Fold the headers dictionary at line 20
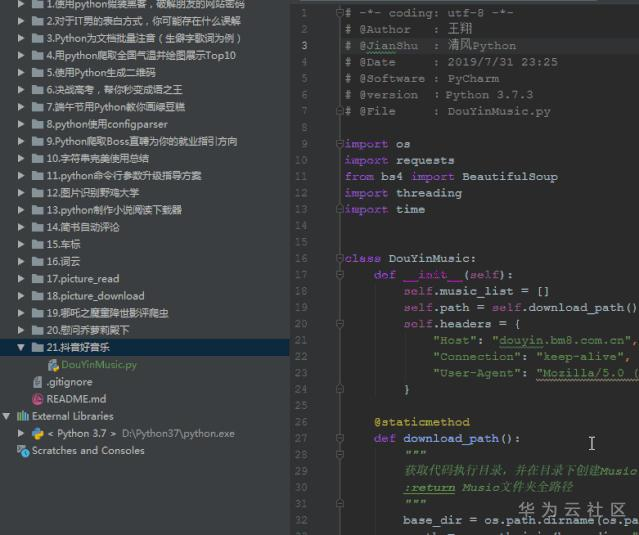The height and width of the screenshot is (535, 639). (340, 324)
